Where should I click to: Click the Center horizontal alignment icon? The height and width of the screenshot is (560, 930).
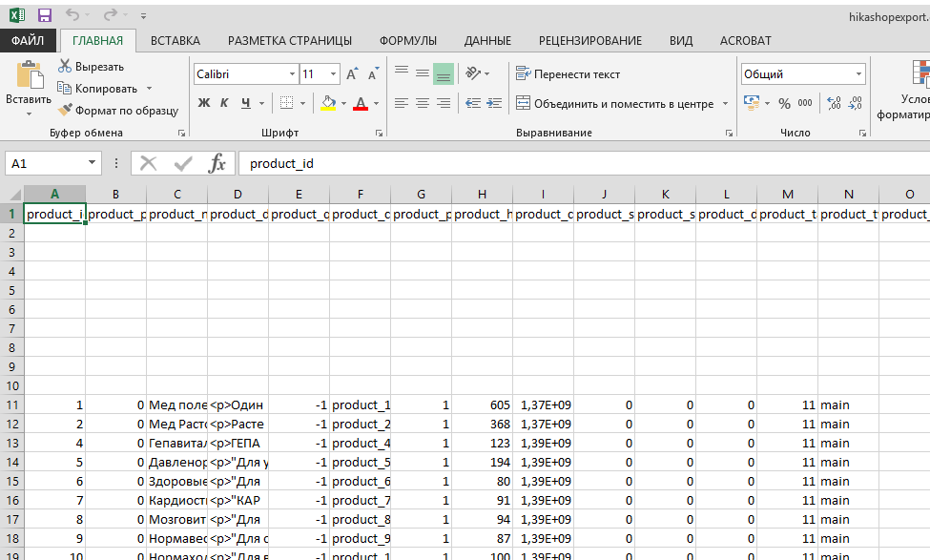(x=422, y=103)
